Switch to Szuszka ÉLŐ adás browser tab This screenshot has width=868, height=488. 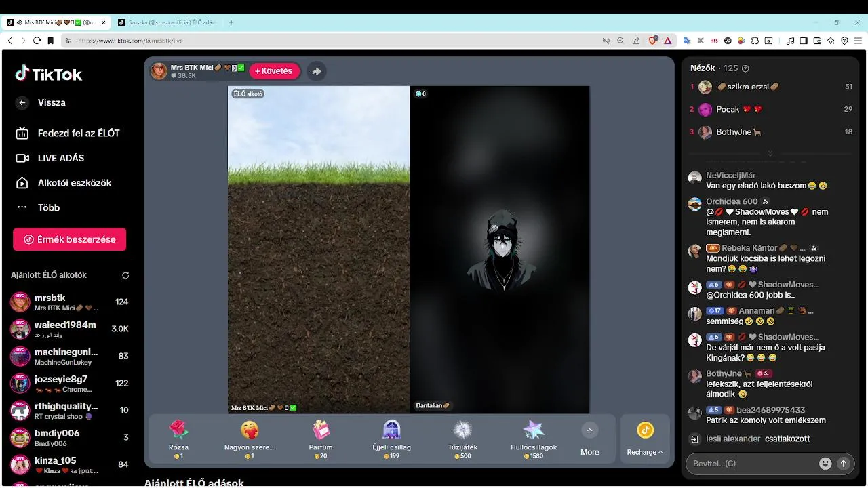167,22
